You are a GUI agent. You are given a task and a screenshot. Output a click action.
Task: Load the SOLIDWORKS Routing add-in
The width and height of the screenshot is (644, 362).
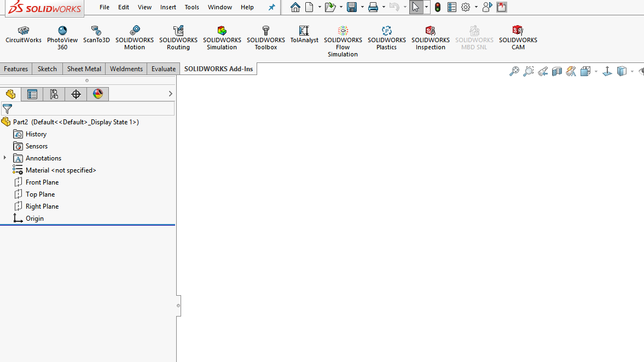tap(178, 38)
